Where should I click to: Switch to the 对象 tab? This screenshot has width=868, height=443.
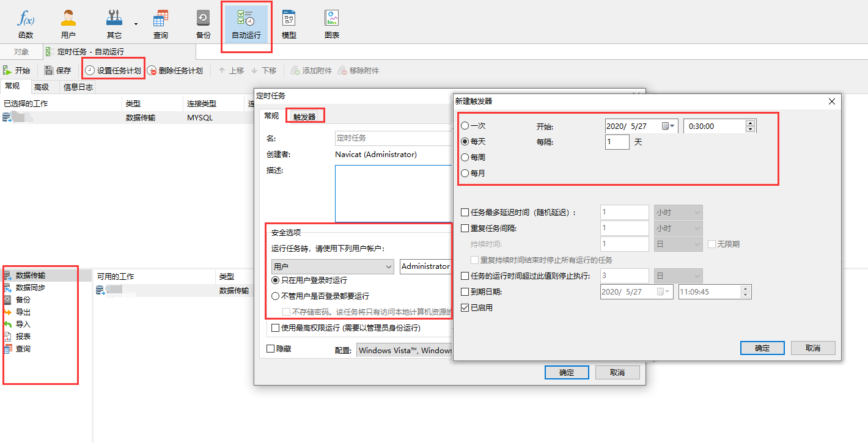pyautogui.click(x=21, y=52)
